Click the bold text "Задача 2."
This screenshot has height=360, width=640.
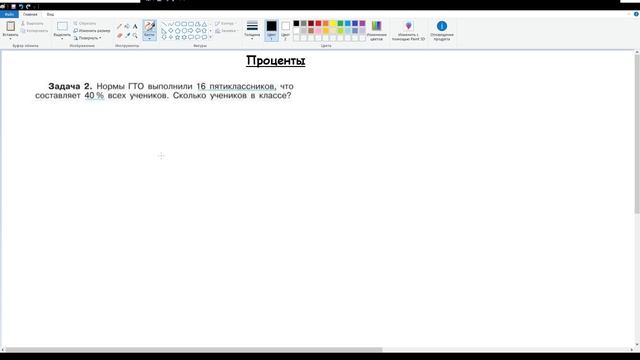70,86
